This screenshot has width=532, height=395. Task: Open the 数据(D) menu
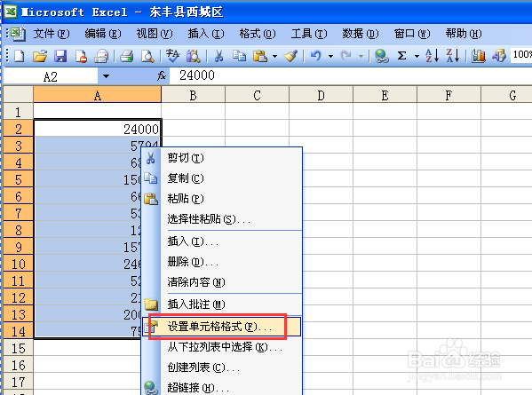point(361,34)
